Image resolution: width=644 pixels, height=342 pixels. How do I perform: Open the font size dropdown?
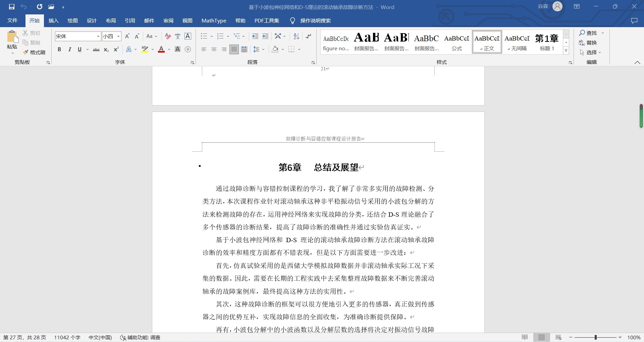(x=118, y=36)
